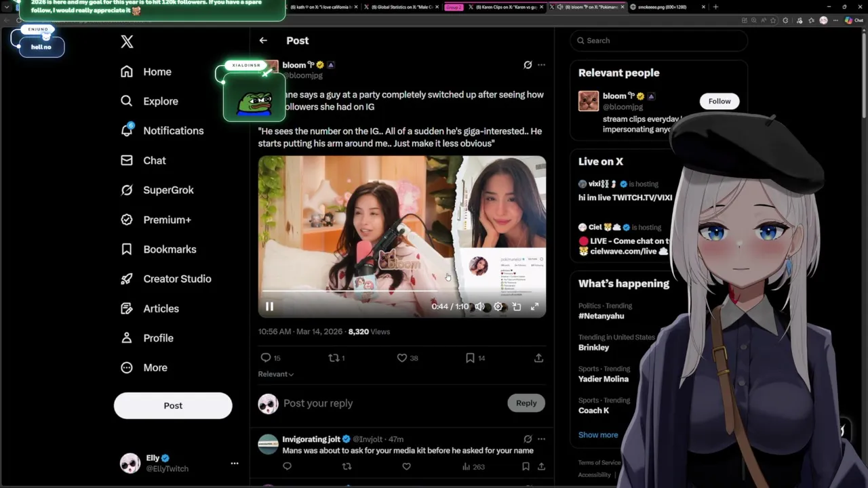Image resolution: width=868 pixels, height=488 pixels.
Task: Open Premium+ in the sidebar
Action: click(155, 220)
